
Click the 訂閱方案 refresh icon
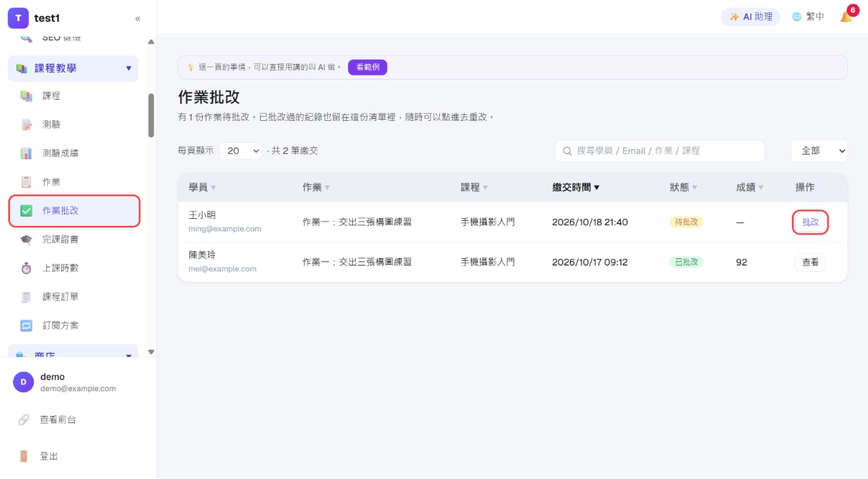pos(26,326)
